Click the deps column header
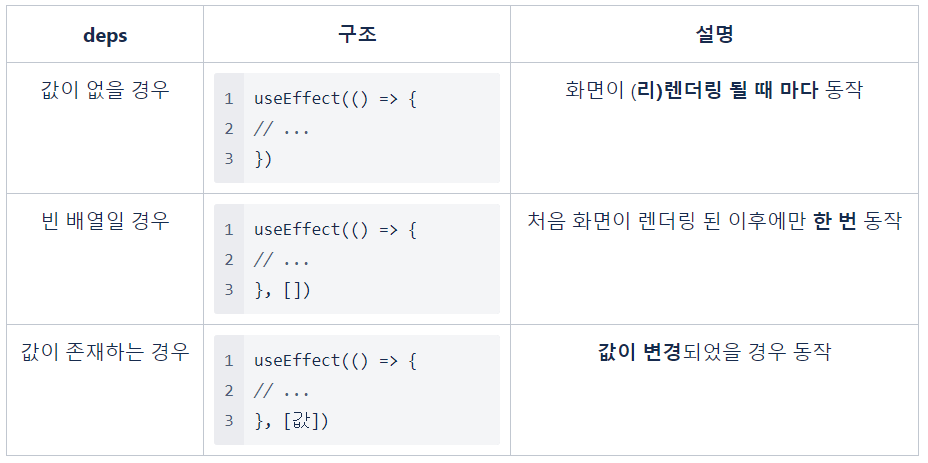 click(105, 35)
